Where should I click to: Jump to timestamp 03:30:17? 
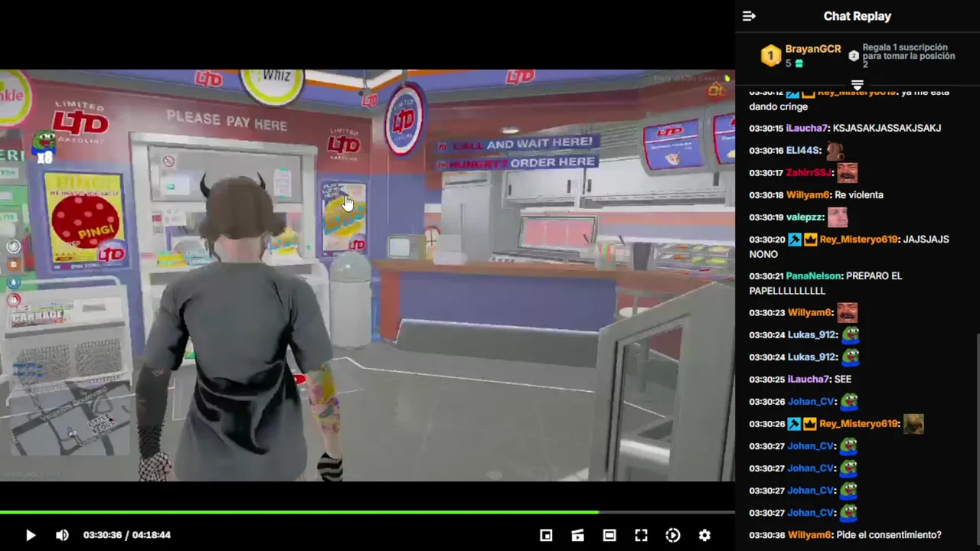766,173
